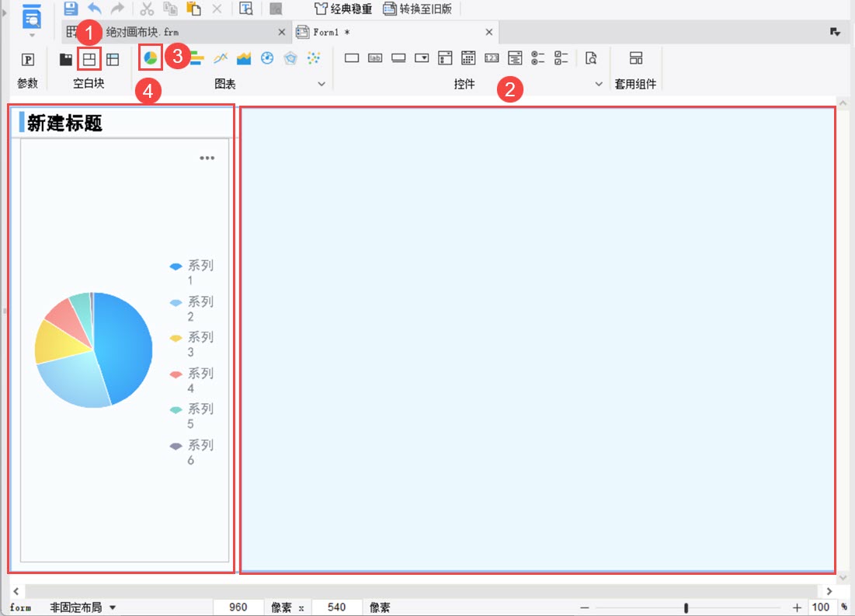Open the pie chart ellipsis menu
Image resolution: width=855 pixels, height=616 pixels.
207,158
